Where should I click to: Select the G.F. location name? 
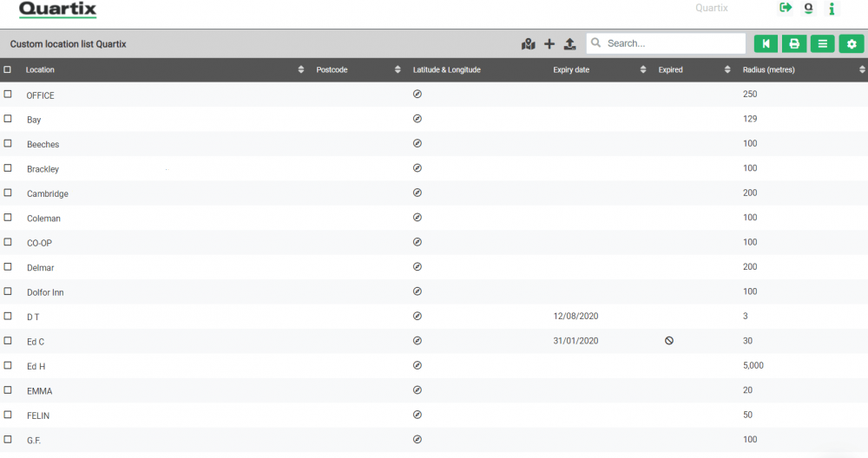(34, 441)
